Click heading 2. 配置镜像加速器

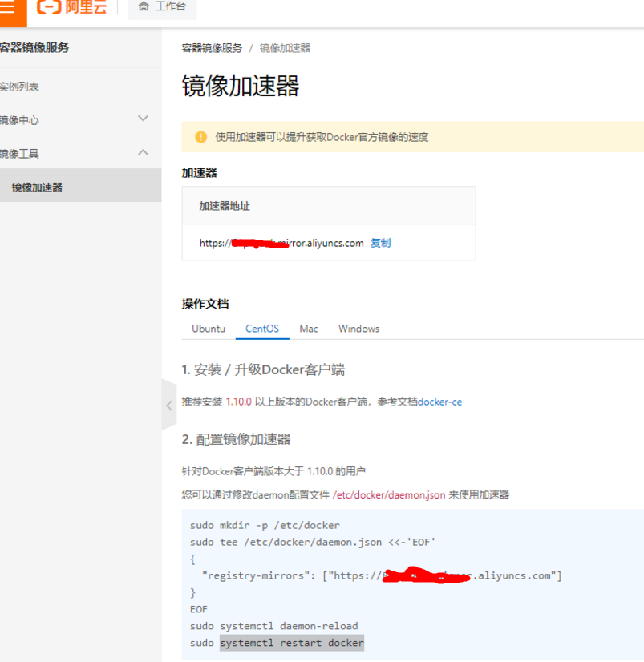pos(237,439)
